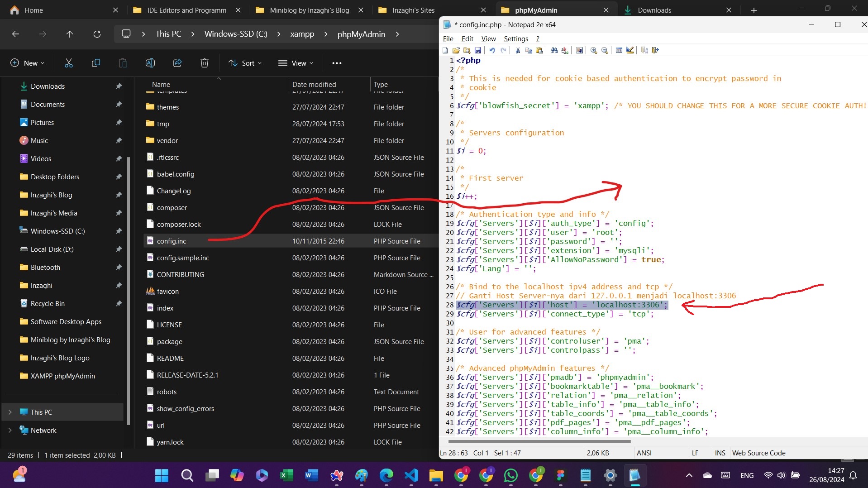Open the syntax scheme selection icon
The width and height of the screenshot is (868, 488).
[x=619, y=50]
